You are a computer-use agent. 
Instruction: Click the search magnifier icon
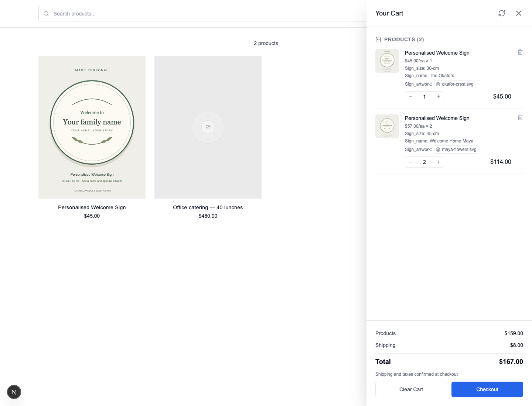[46, 14]
